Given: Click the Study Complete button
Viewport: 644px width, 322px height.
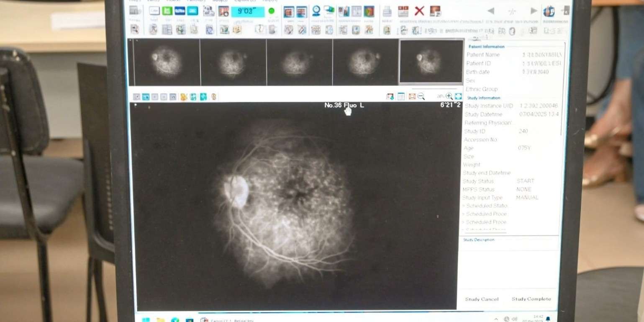Looking at the screenshot, I should pos(531,299).
